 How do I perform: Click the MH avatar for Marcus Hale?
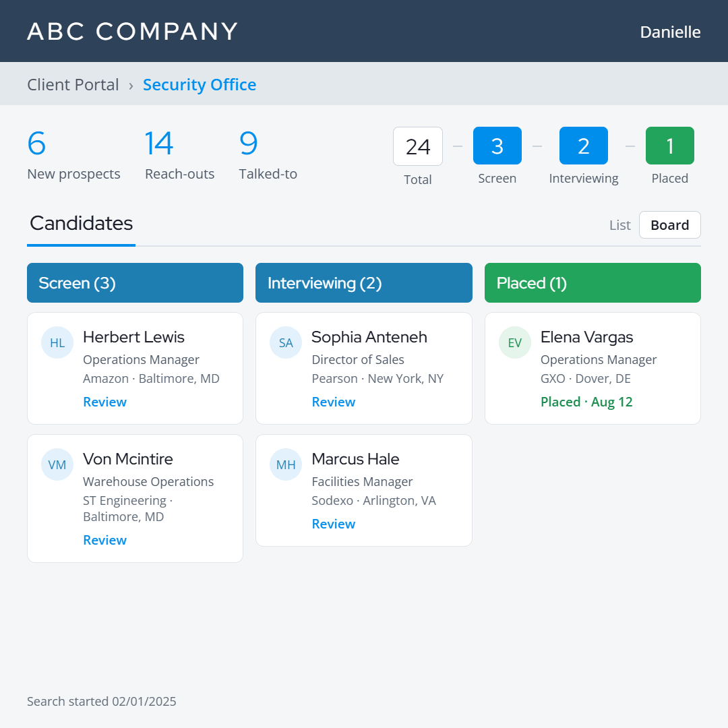(x=286, y=464)
